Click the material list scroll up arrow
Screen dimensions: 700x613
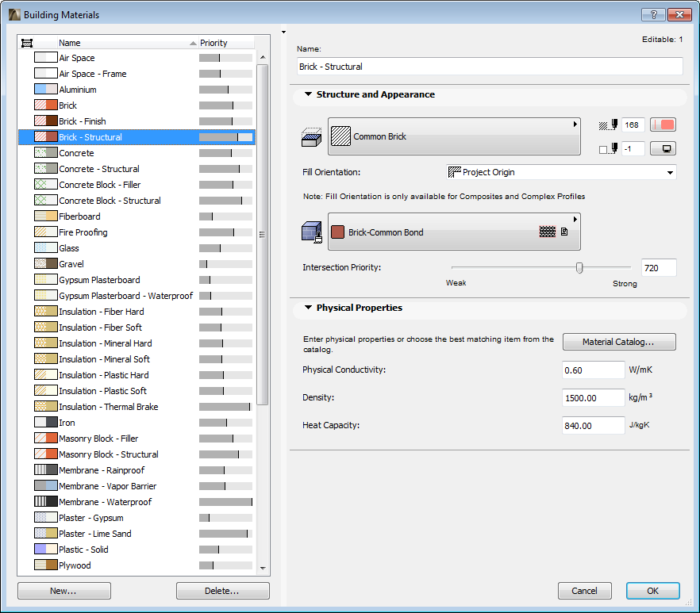pyautogui.click(x=263, y=57)
